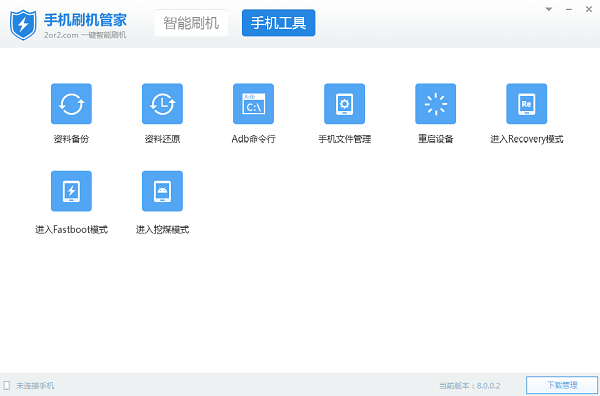Click the 资料备份 label text

click(x=71, y=139)
